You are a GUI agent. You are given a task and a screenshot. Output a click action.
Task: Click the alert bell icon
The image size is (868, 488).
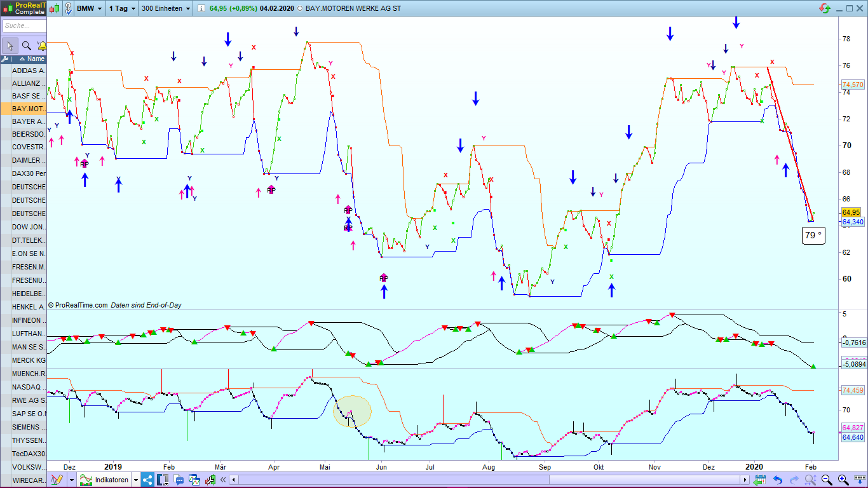(x=41, y=45)
